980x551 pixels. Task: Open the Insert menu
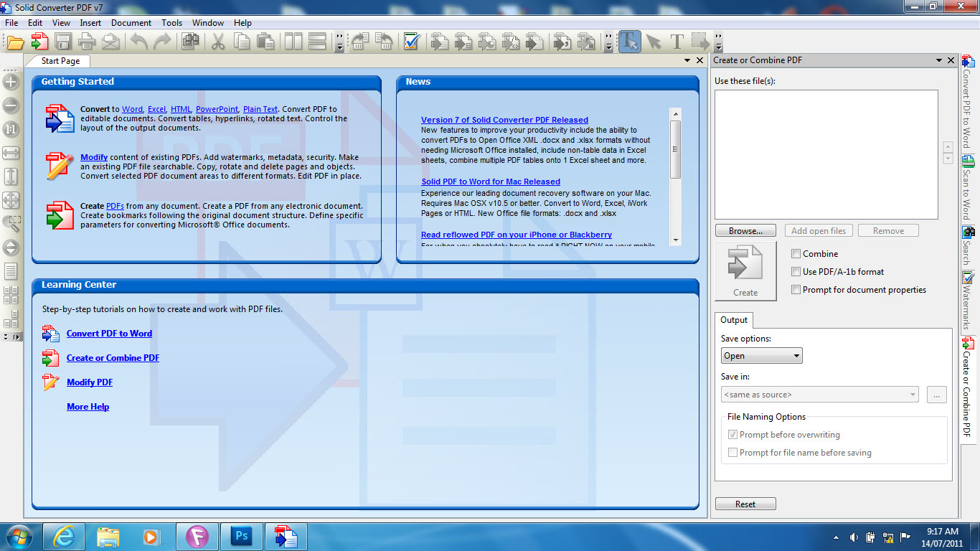point(90,23)
